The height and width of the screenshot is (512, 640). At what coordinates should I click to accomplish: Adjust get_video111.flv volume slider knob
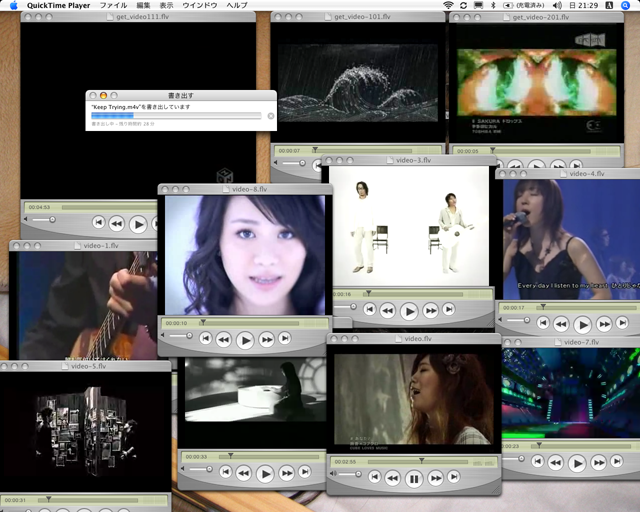52,220
